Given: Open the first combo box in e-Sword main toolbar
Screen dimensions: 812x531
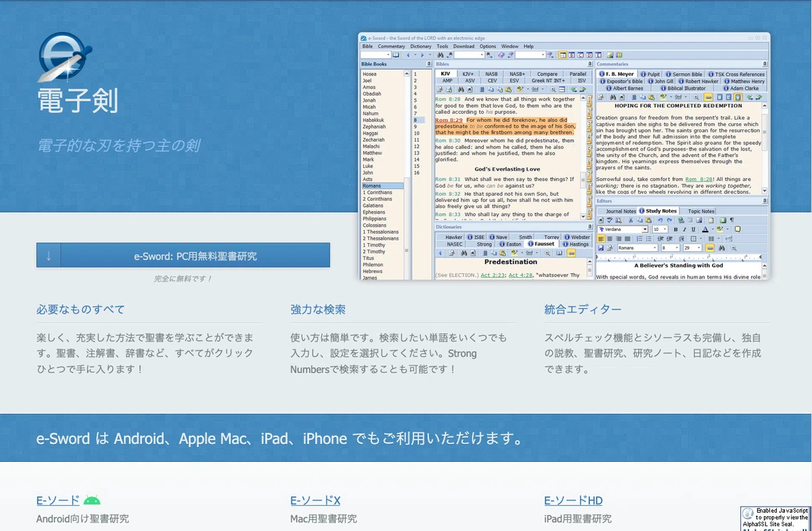Looking at the screenshot, I should click(x=376, y=55).
